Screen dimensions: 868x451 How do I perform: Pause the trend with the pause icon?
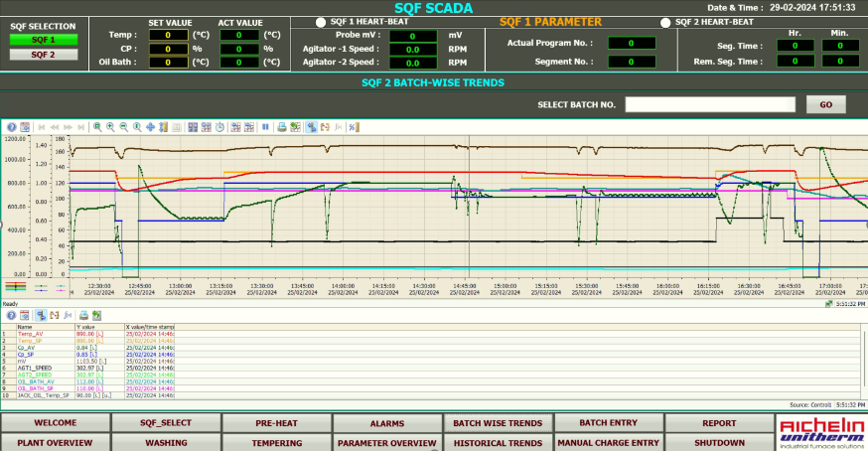(x=265, y=127)
